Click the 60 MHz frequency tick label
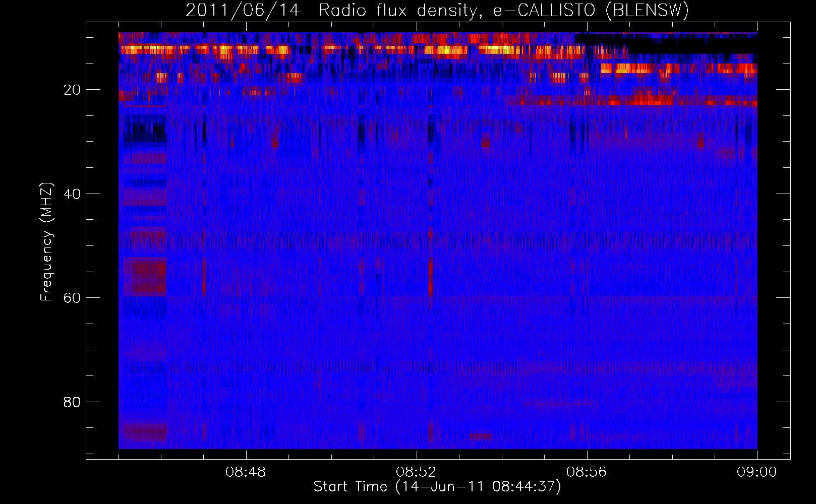The height and width of the screenshot is (504, 816). point(72,298)
